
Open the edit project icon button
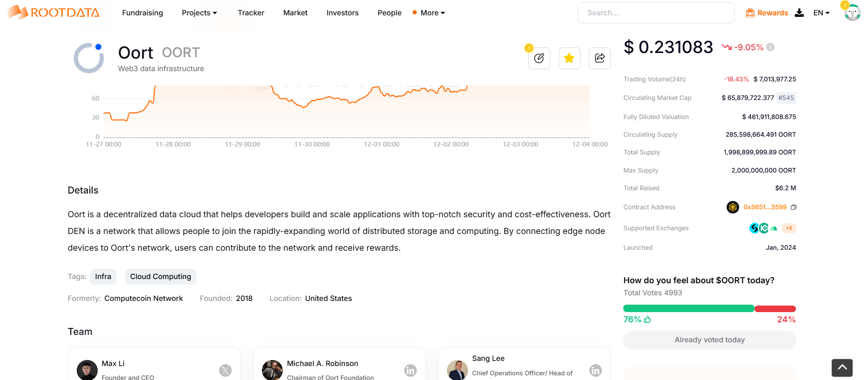(539, 58)
